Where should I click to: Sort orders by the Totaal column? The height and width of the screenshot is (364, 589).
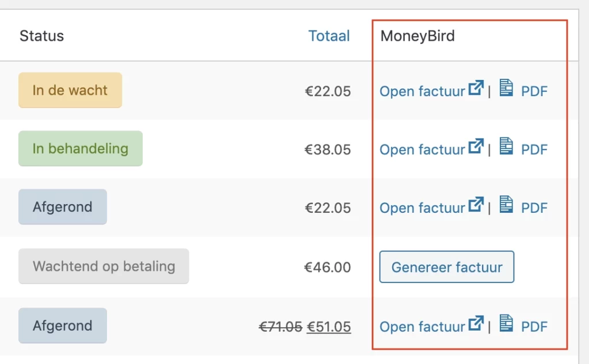(330, 36)
